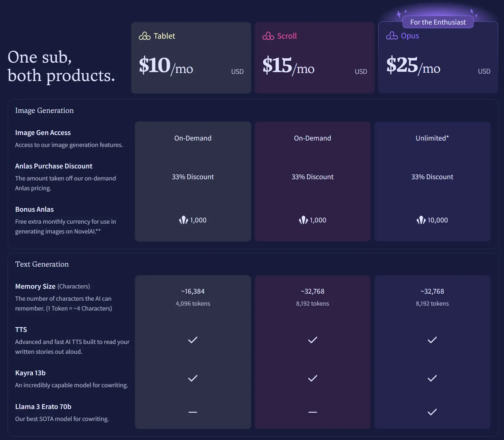The height and width of the screenshot is (440, 504).
Task: Click On-Demand in the Scroll column
Action: pyautogui.click(x=313, y=138)
